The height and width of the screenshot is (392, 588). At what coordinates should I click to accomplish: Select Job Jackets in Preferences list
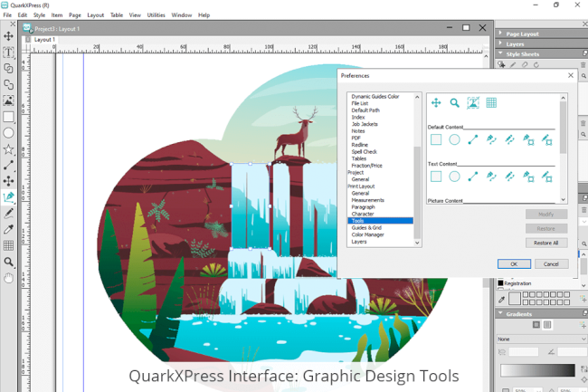(x=365, y=124)
